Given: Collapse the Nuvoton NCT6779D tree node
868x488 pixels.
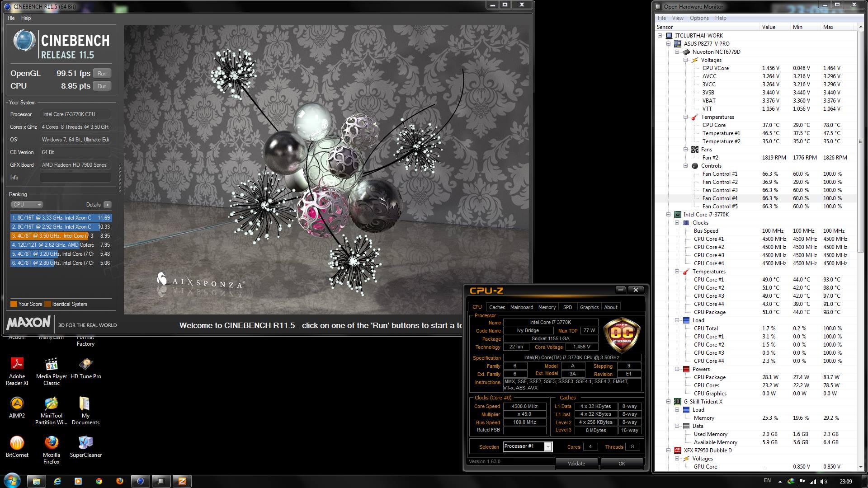Looking at the screenshot, I should click(x=677, y=52).
